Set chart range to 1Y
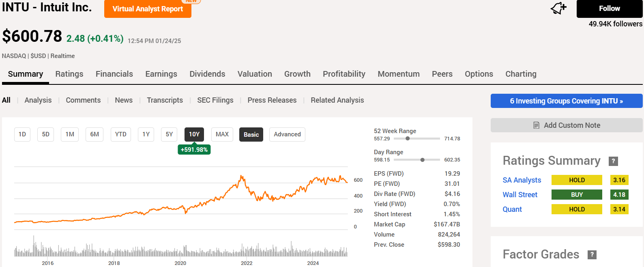 (146, 134)
